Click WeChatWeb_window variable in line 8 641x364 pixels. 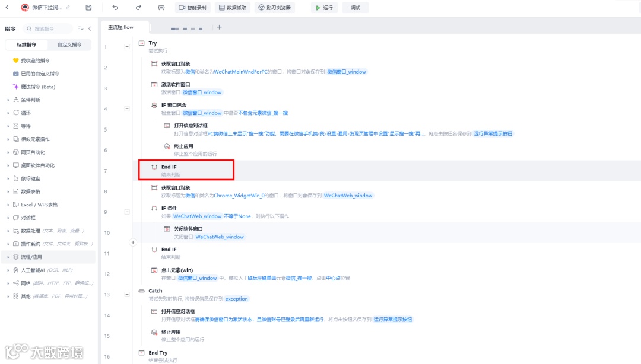[x=348, y=196]
